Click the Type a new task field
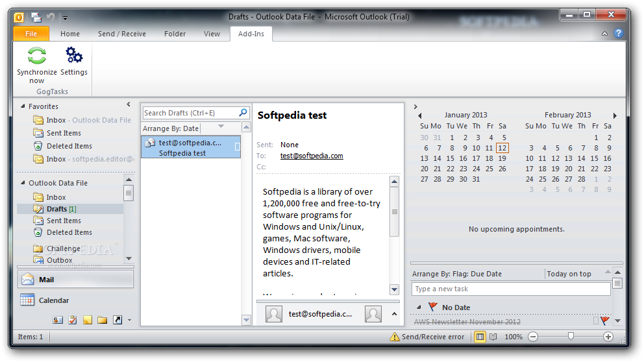Image resolution: width=644 pixels, height=362 pixels. (511, 289)
